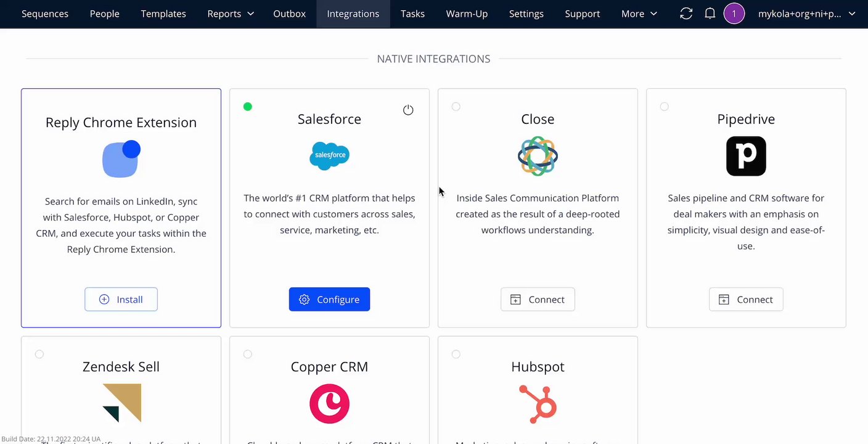Screen dimensions: 868x444
Task: Toggle the green Salesforce status indicator
Action: tap(248, 107)
